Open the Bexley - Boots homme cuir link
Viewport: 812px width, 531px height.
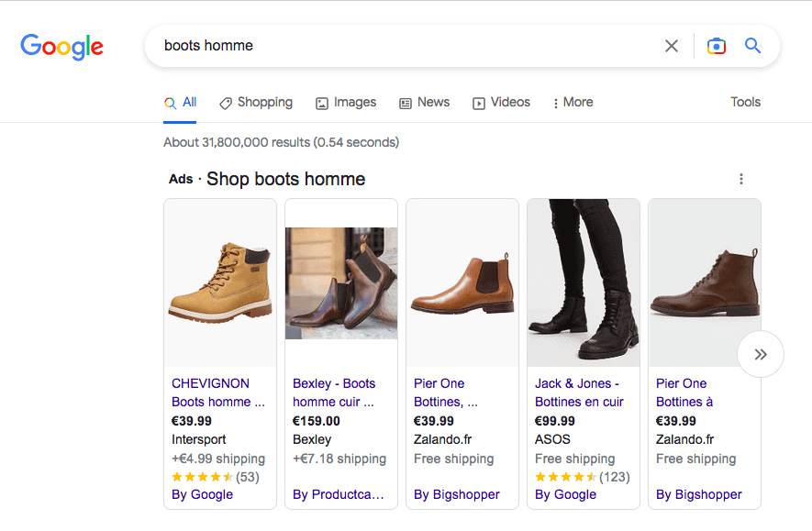(334, 393)
